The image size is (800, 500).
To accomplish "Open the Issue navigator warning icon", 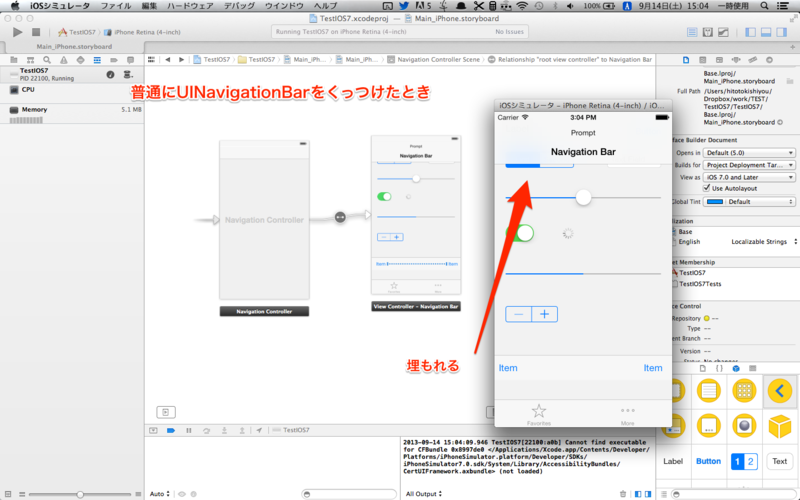I will (64, 60).
